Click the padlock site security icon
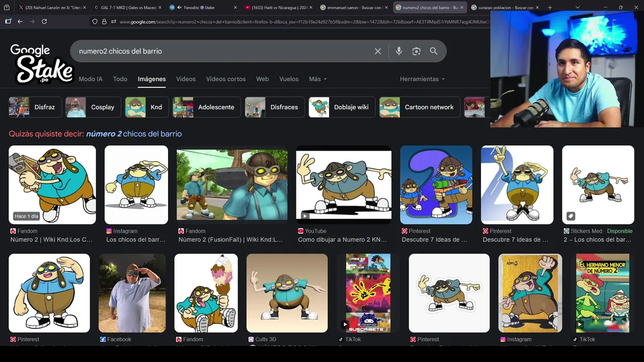The height and width of the screenshot is (362, 644). tap(104, 22)
